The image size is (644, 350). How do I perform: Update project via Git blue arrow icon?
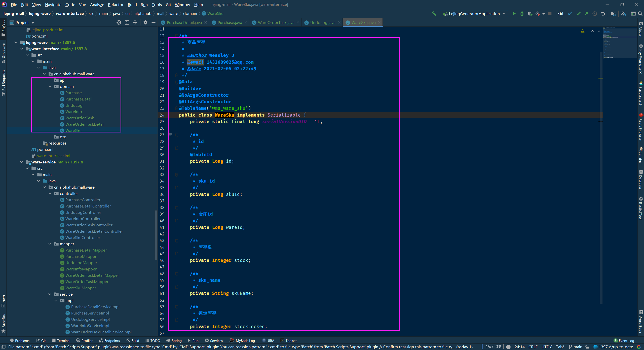[x=570, y=14]
